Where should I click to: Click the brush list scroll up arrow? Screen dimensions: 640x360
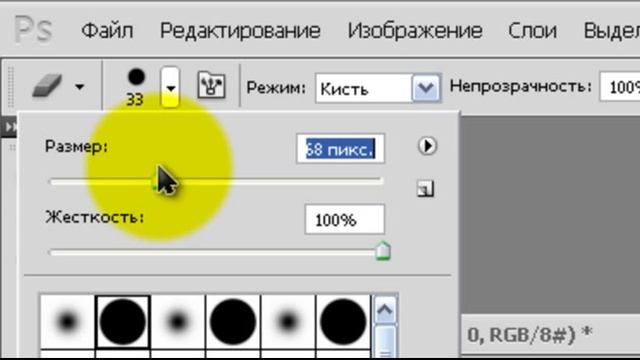coord(384,309)
